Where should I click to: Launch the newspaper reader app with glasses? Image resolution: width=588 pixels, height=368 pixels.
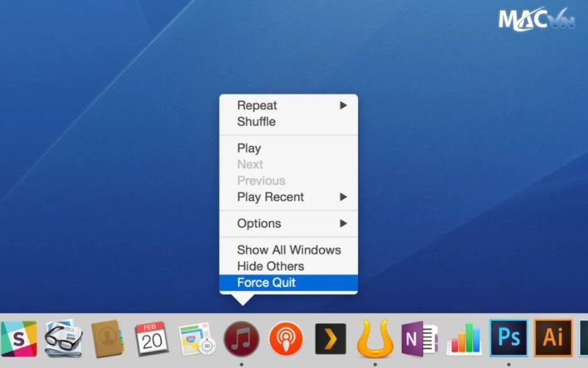pos(63,339)
